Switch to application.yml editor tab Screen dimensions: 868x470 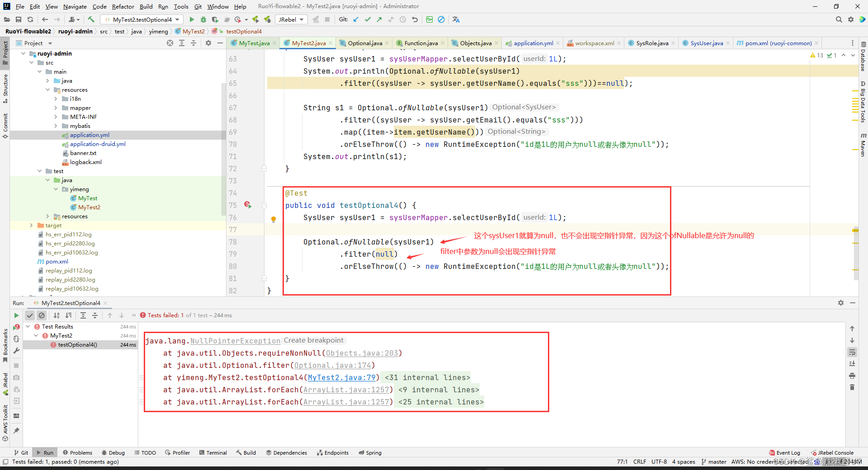click(x=533, y=43)
